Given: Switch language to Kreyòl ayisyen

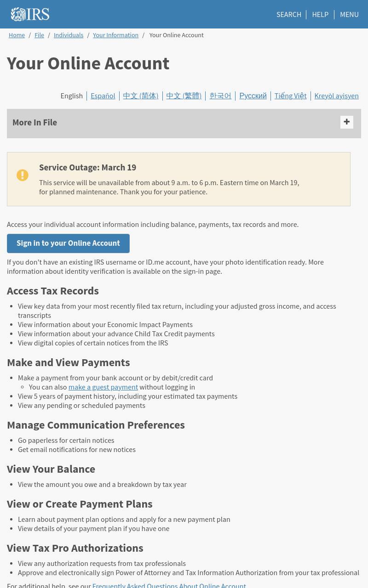Looking at the screenshot, I should click(x=336, y=96).
